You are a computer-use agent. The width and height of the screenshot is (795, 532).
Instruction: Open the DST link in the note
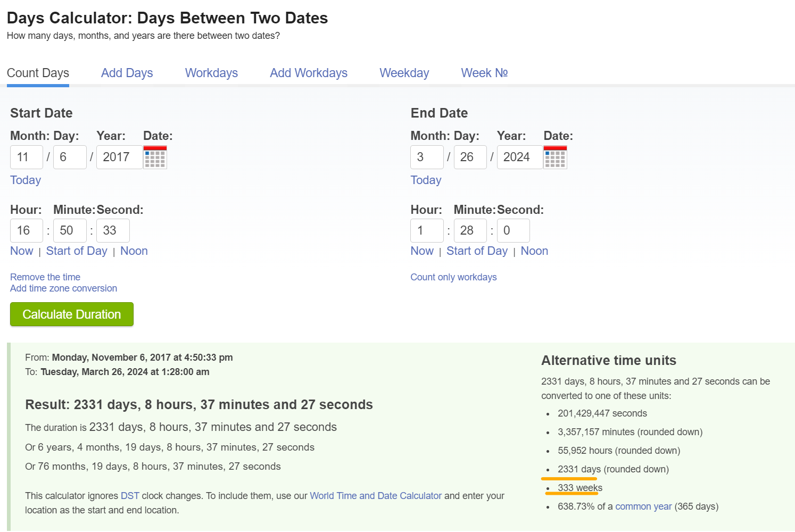click(x=130, y=496)
